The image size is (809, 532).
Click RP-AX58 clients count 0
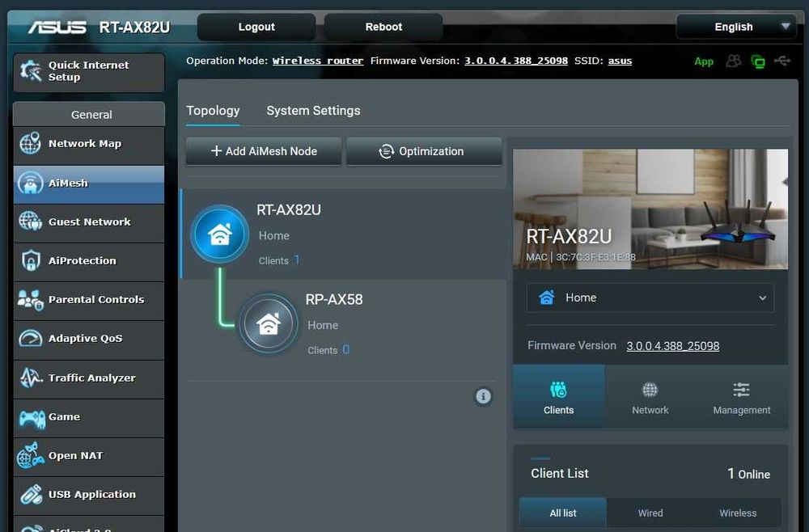(x=345, y=349)
